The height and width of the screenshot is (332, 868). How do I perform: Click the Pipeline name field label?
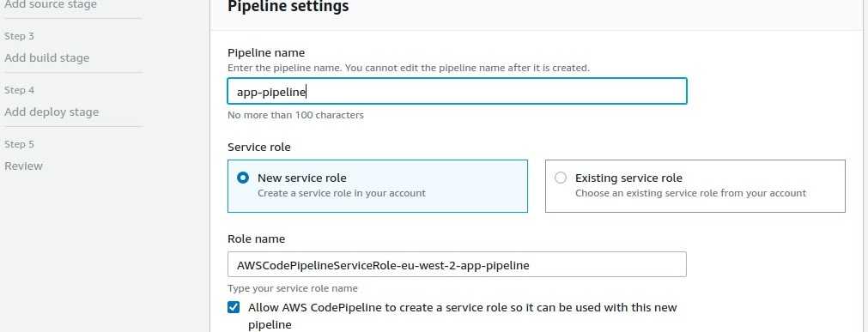tap(266, 52)
